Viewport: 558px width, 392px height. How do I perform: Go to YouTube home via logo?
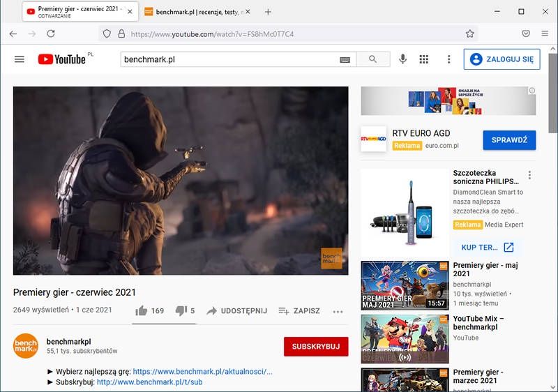pyautogui.click(x=62, y=59)
